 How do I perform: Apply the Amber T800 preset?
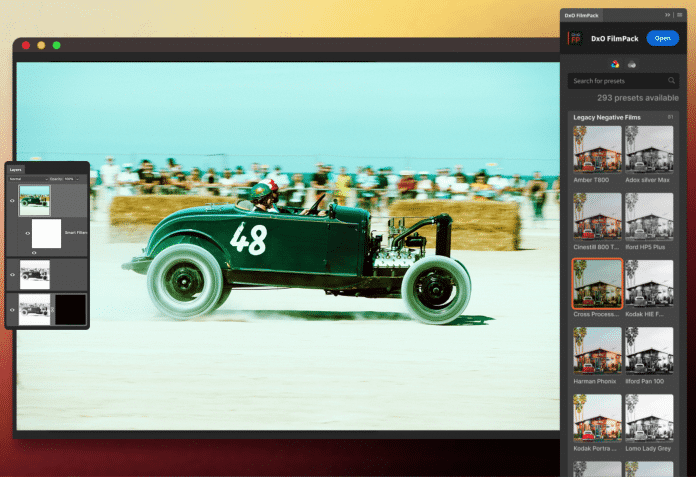point(596,151)
